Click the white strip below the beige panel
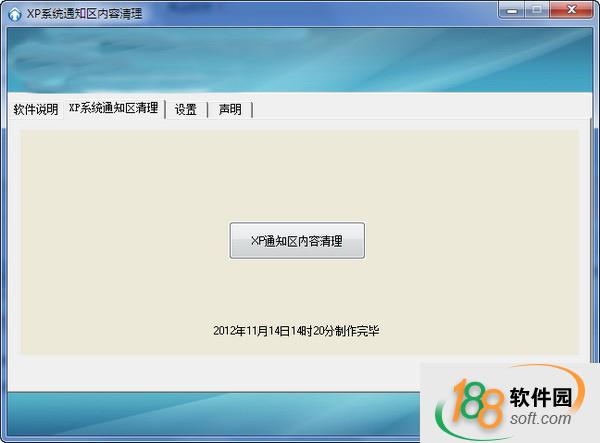Screen dimensions: 600x443 200,371
